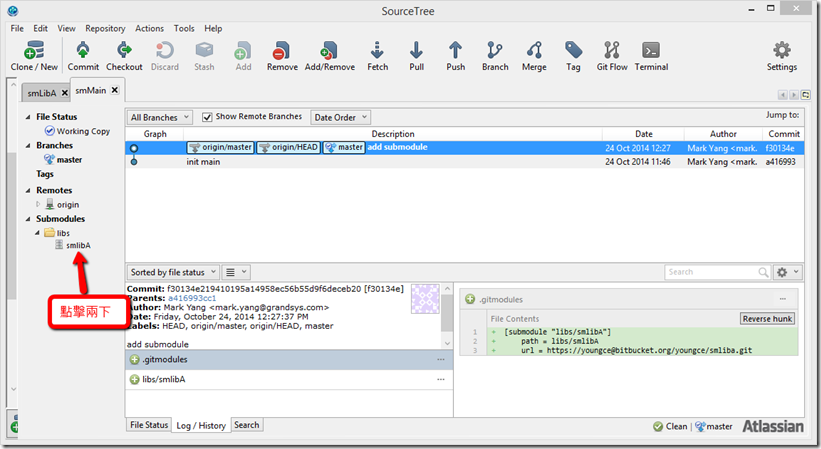821x449 pixels.
Task: Select the smlibA submodule
Action: point(73,245)
